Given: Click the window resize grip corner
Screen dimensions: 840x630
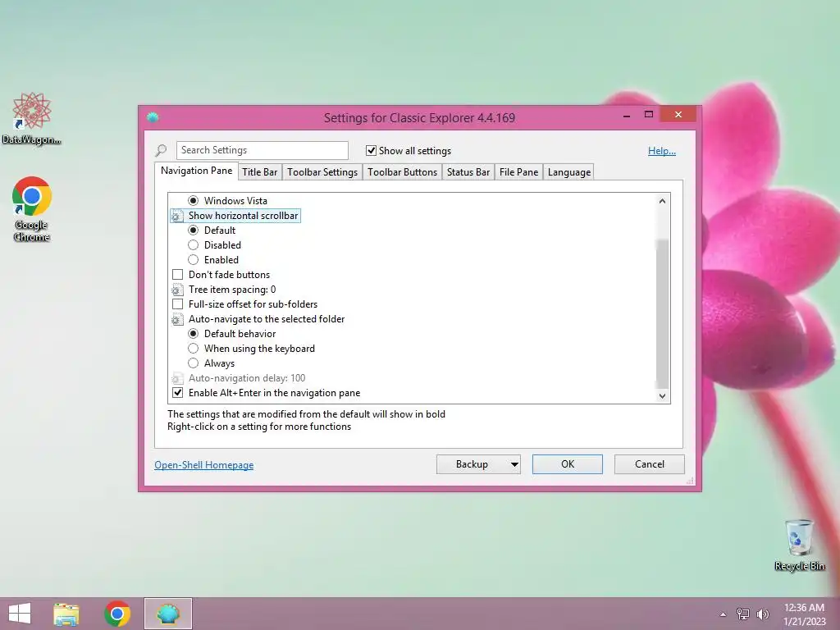Looking at the screenshot, I should (x=690, y=481).
